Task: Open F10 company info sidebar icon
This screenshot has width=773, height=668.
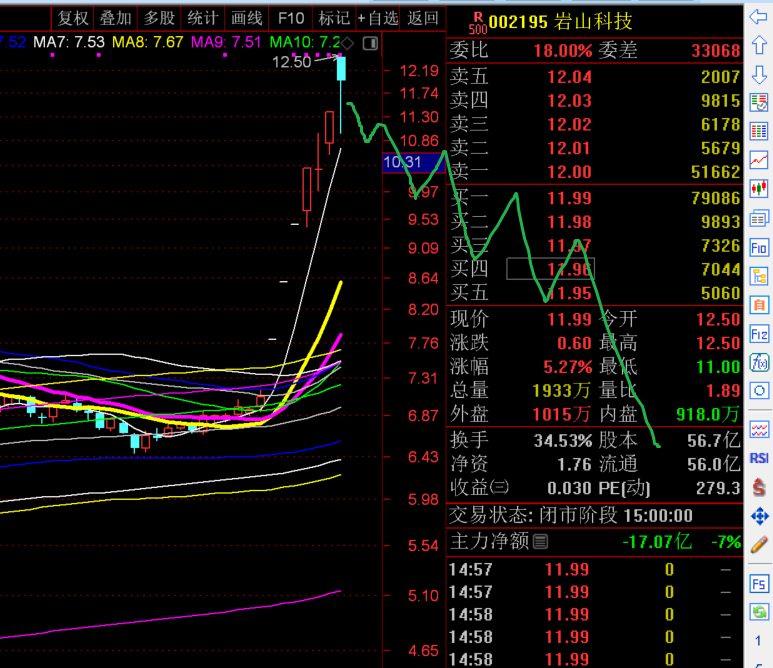Action: (x=759, y=247)
